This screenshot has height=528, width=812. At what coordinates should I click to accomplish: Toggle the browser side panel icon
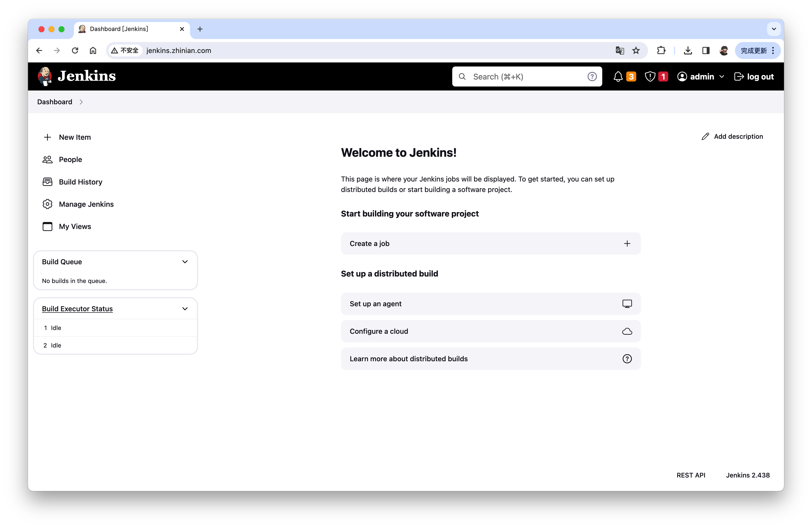point(706,50)
